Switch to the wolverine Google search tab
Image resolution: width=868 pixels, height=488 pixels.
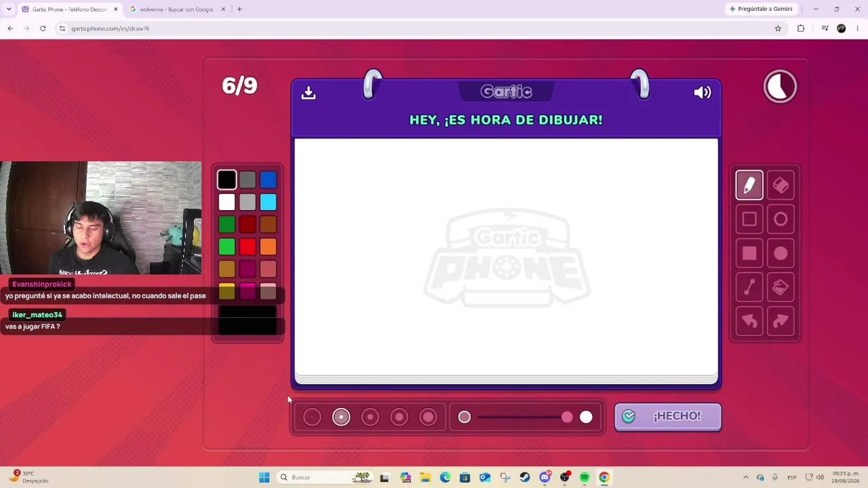[176, 9]
